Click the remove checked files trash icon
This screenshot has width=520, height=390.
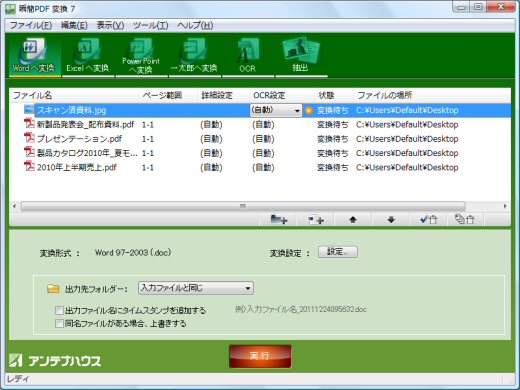(x=429, y=219)
